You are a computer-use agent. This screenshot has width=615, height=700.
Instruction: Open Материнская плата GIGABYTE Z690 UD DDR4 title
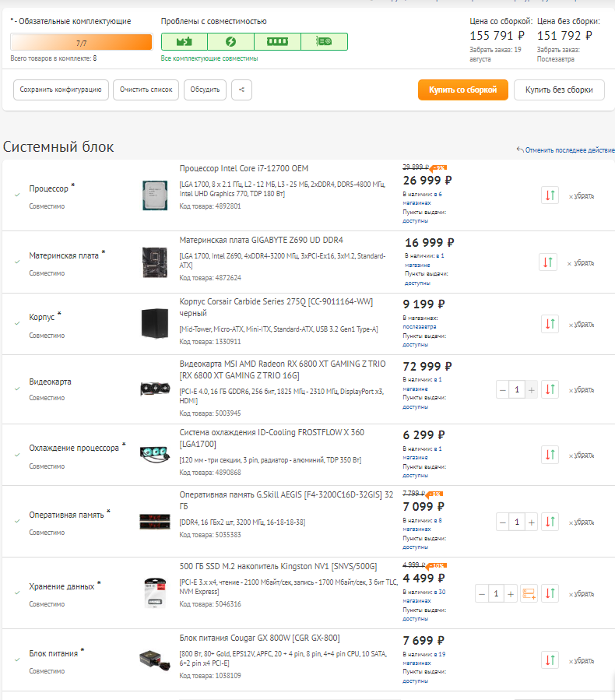(261, 240)
